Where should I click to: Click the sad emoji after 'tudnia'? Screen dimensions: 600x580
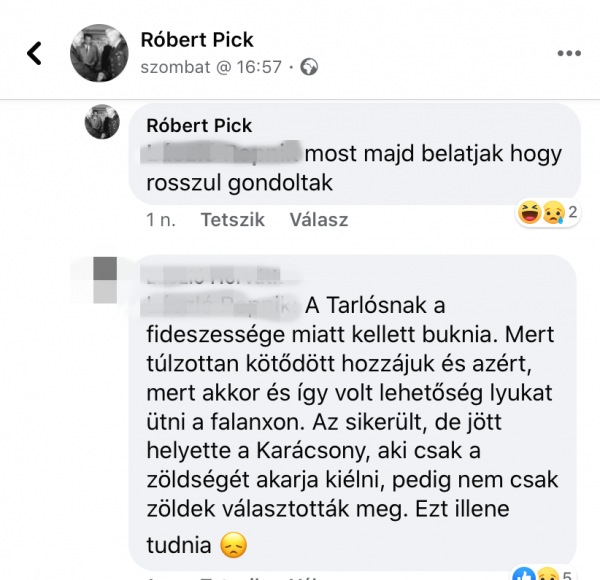233,545
